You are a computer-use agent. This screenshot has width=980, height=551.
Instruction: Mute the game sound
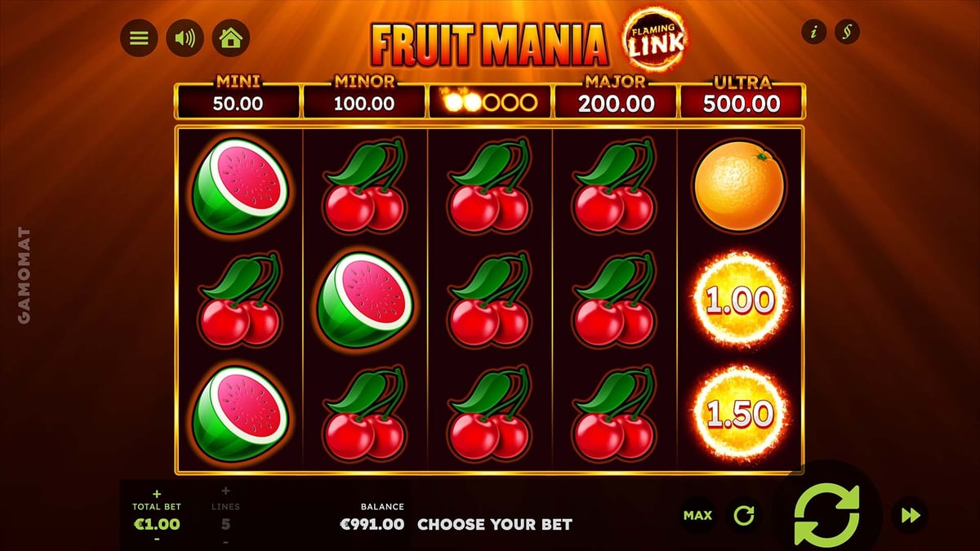[x=185, y=38]
